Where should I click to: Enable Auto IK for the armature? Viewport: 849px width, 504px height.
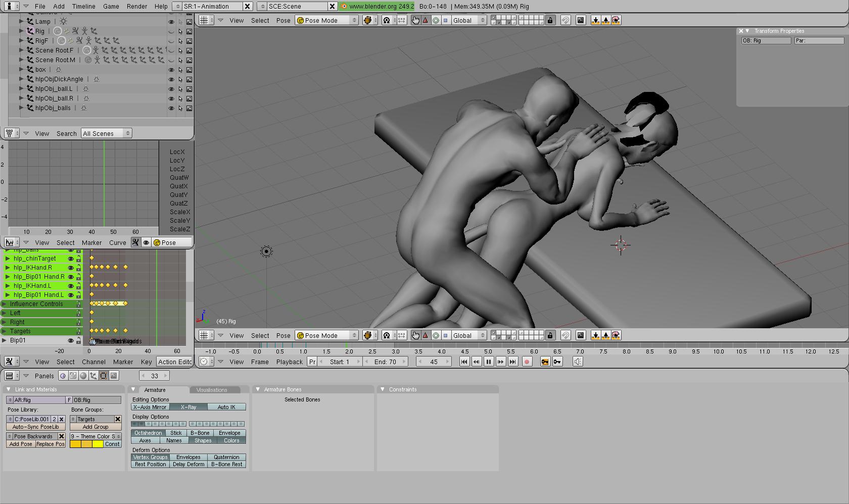coord(226,407)
